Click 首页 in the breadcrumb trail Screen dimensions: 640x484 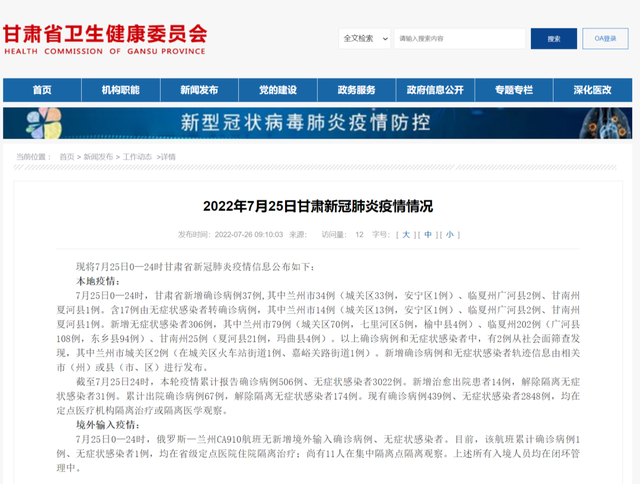click(67, 157)
